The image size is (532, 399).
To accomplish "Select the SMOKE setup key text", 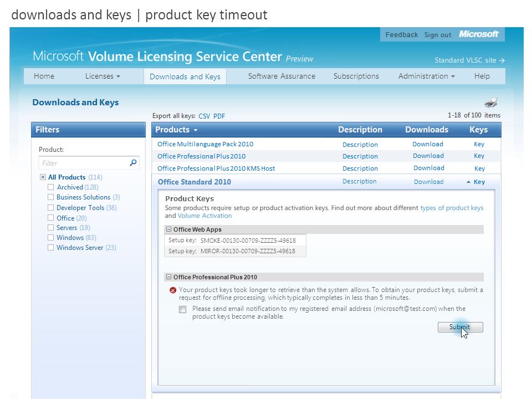I will point(248,241).
